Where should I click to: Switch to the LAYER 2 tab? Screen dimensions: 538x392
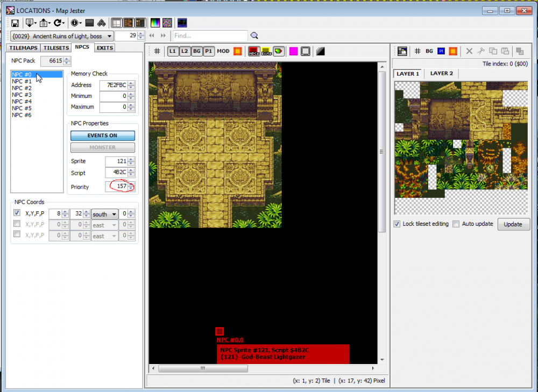pyautogui.click(x=441, y=73)
